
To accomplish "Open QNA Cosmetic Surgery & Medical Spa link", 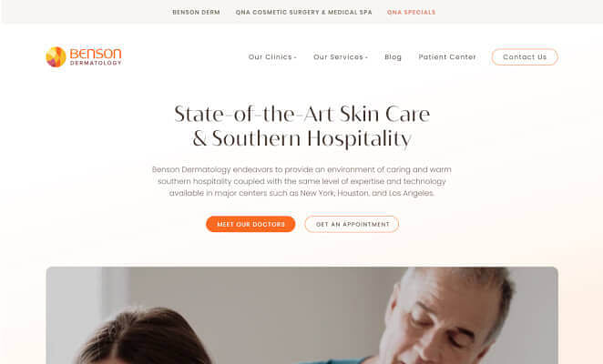I will 304,13.
